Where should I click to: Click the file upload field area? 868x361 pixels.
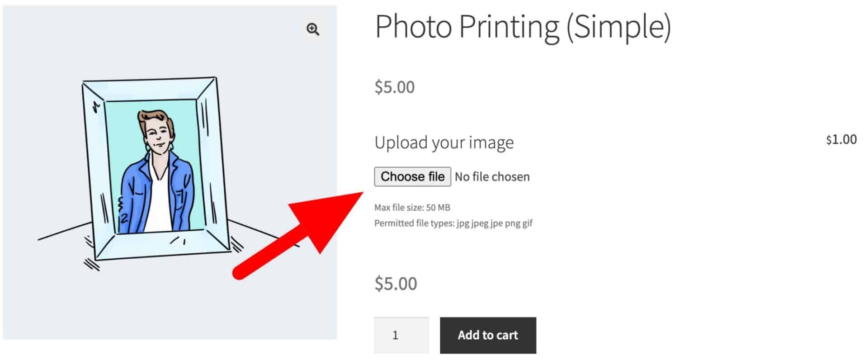point(452,176)
